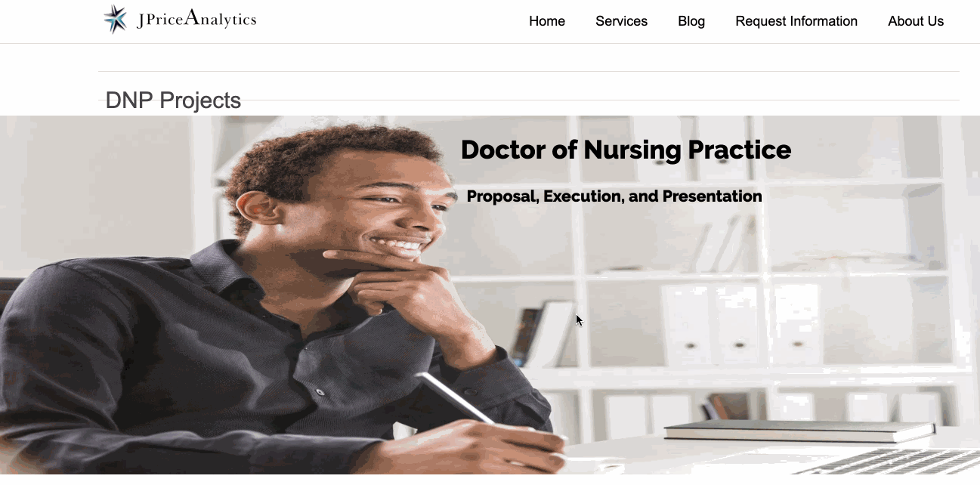The height and width of the screenshot is (485, 980).
Task: Go to the Home page
Action: tap(547, 21)
